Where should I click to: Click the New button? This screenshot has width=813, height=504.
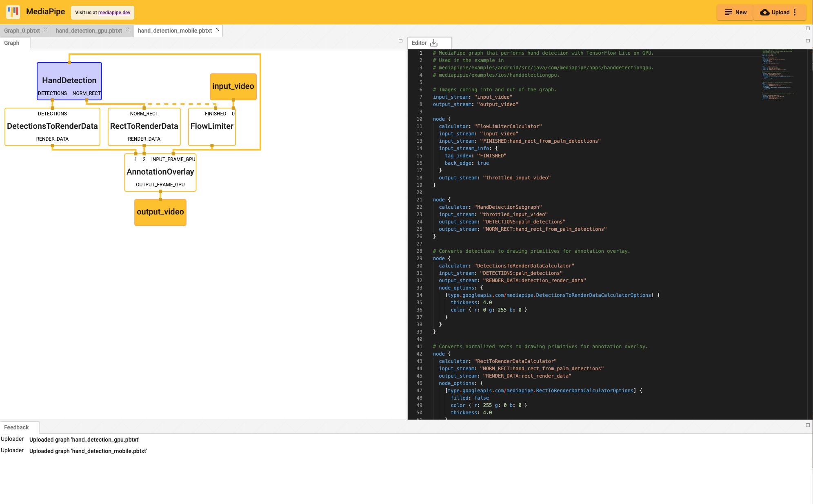point(735,12)
